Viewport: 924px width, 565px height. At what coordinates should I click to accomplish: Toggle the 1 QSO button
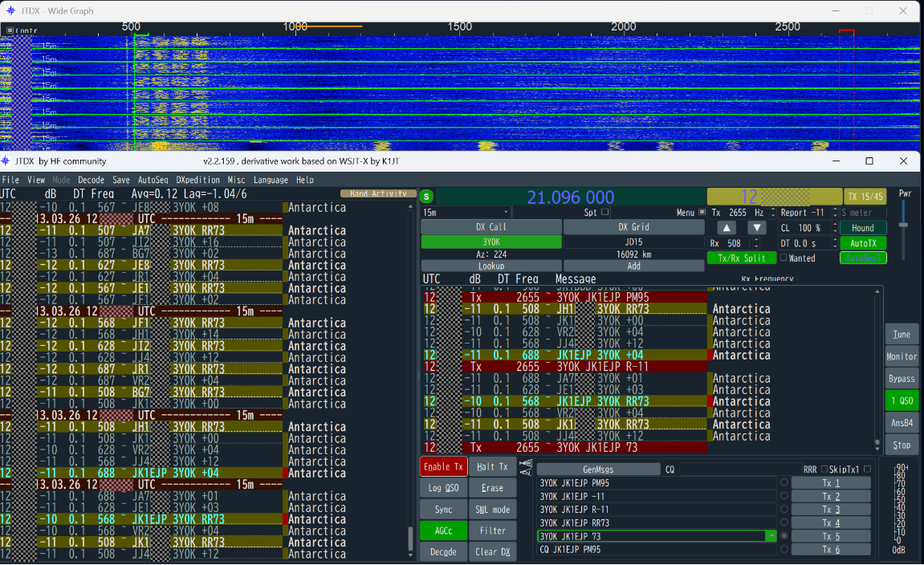[902, 400]
